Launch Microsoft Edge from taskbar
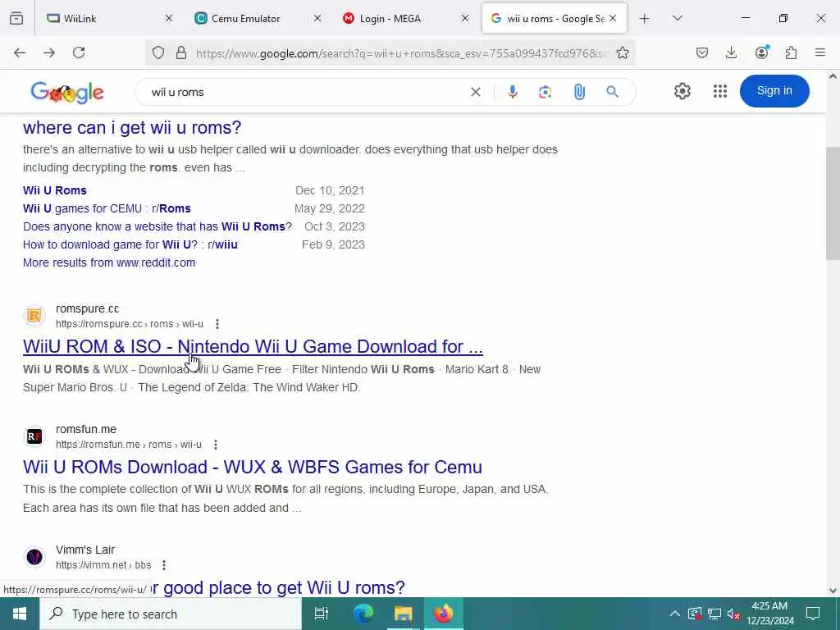This screenshot has height=630, width=840. 363,614
